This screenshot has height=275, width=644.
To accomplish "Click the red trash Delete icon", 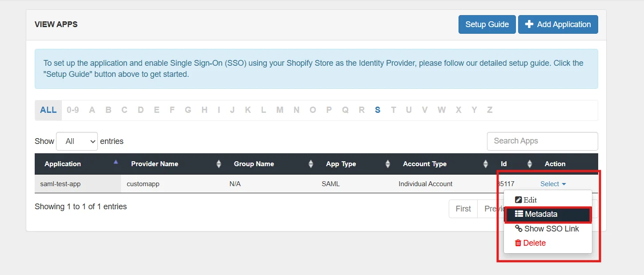I will click(x=518, y=243).
